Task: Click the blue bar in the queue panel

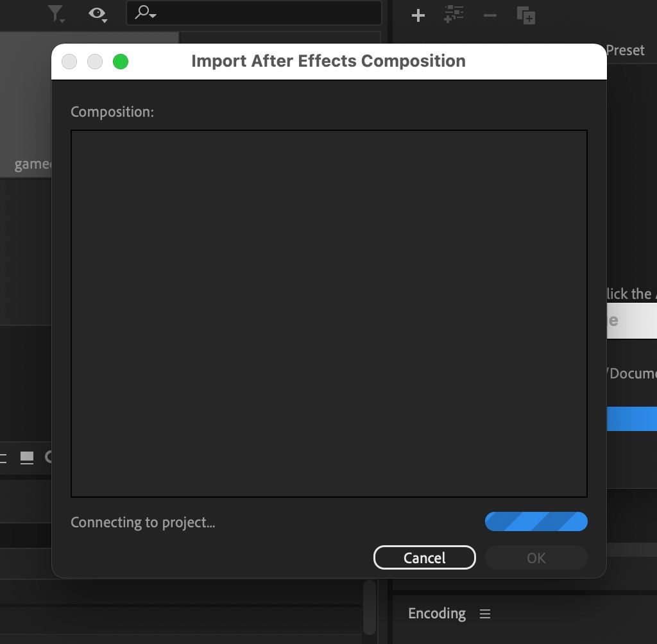Action: pos(632,419)
